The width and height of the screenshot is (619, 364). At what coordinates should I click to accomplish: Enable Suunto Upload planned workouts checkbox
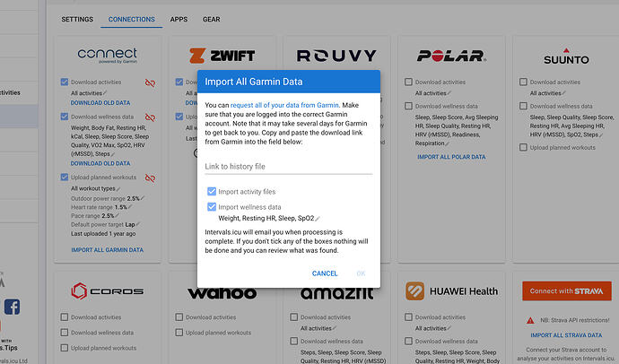(x=524, y=148)
